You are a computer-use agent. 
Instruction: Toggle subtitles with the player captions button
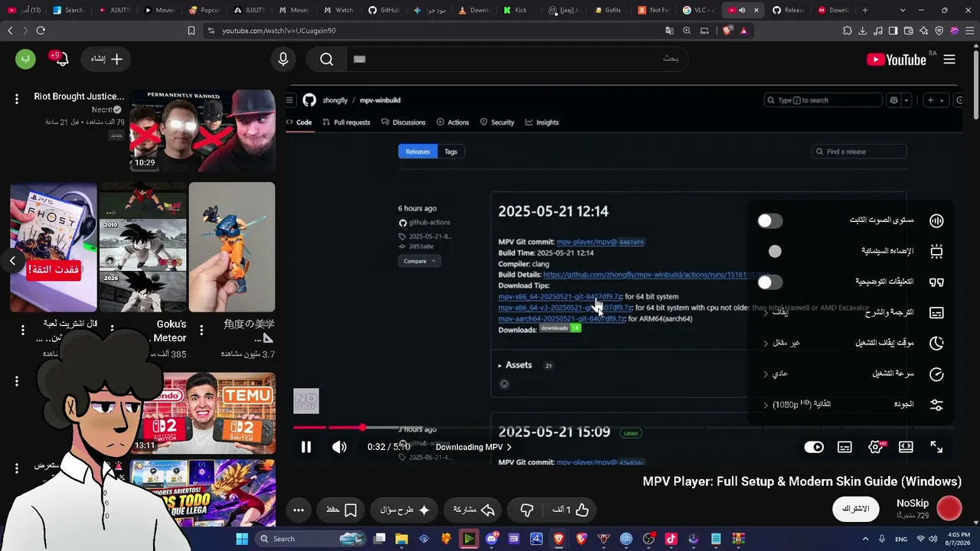844,447
